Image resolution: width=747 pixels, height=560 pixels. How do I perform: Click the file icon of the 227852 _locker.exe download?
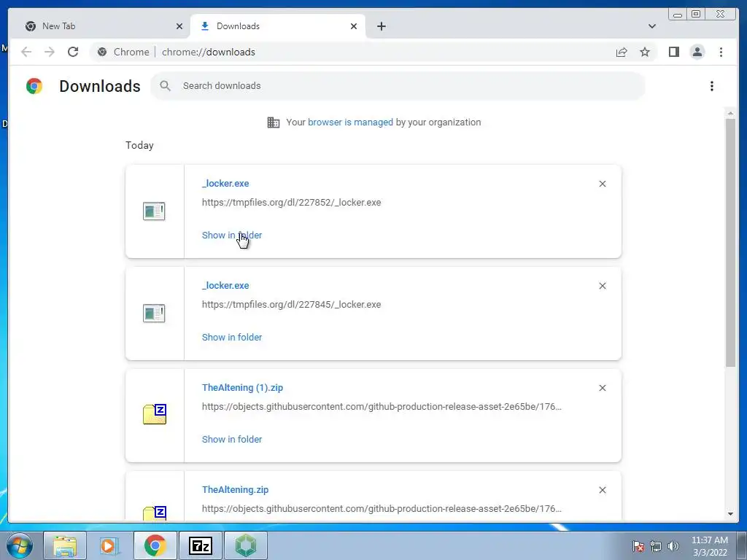point(154,211)
